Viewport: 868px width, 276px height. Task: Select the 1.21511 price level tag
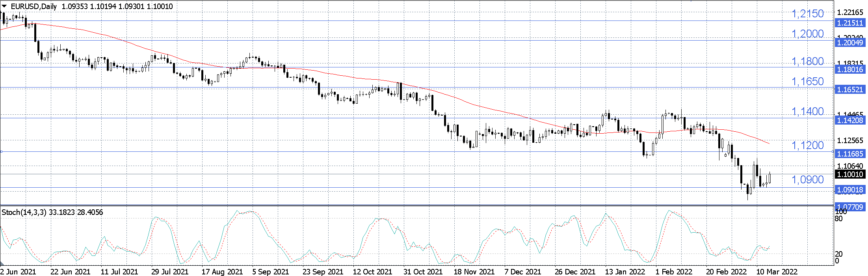pyautogui.click(x=850, y=23)
